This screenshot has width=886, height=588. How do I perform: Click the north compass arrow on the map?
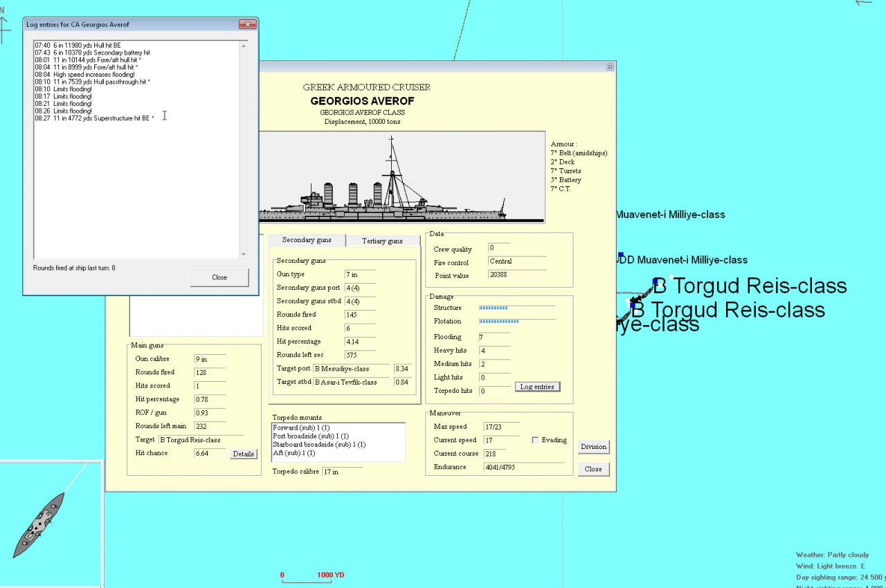(3, 28)
